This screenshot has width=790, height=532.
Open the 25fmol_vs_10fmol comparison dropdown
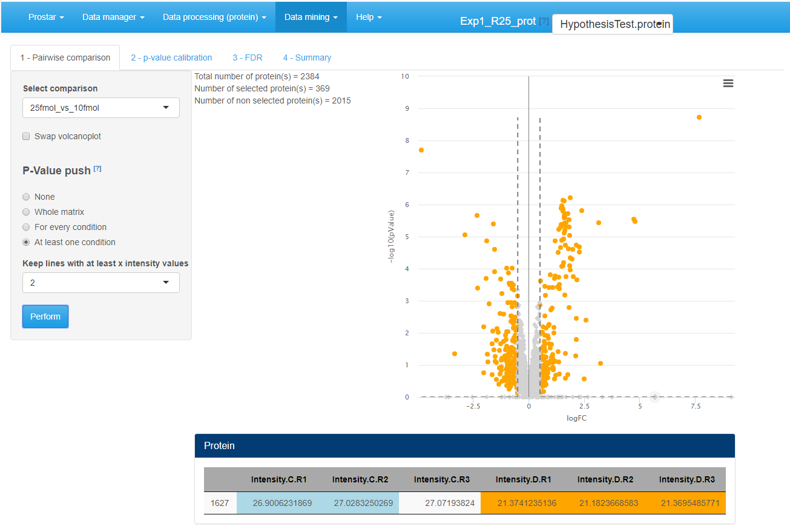click(100, 108)
